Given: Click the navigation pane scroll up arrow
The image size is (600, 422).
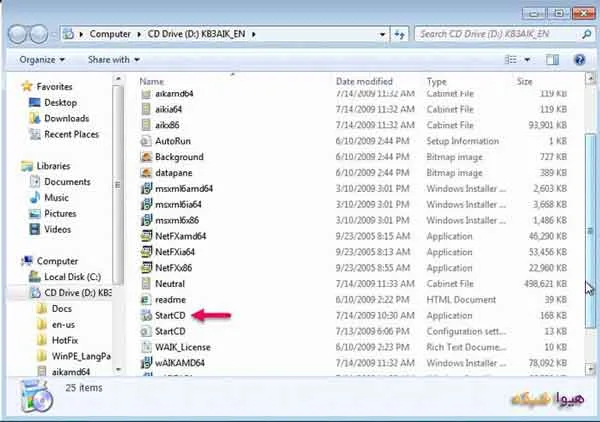Looking at the screenshot, I should [x=118, y=79].
